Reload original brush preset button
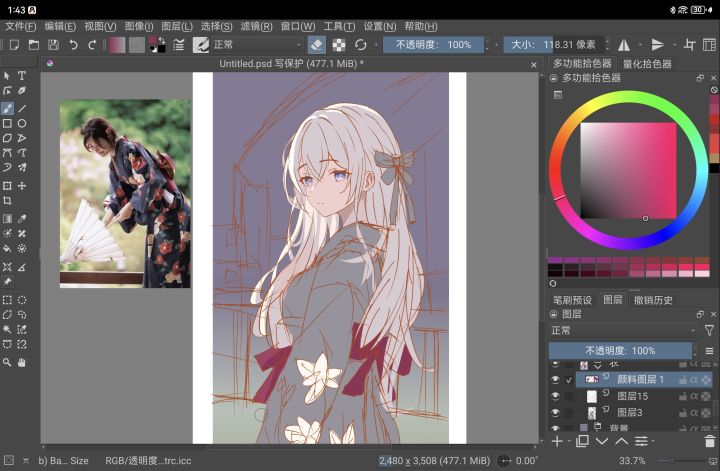 pos(361,45)
